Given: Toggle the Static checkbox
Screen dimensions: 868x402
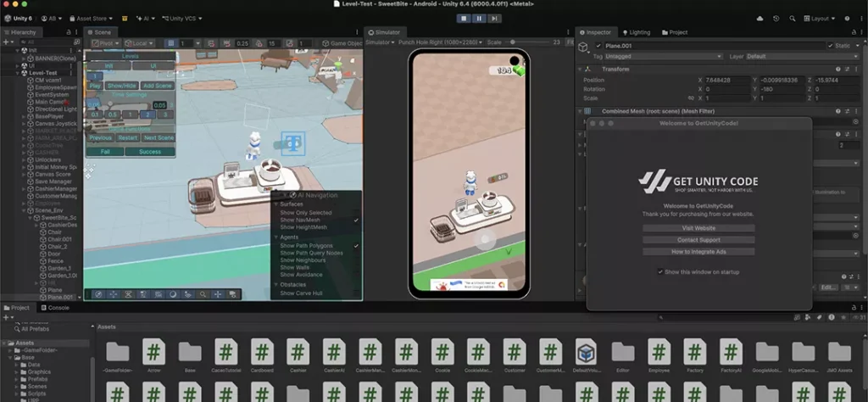Looking at the screenshot, I should [x=831, y=46].
